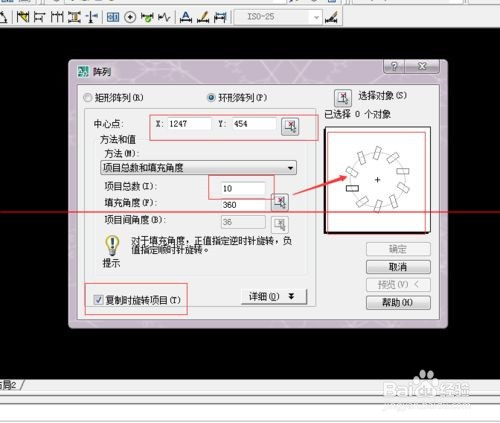Viewport: 500px width, 423px height.
Task: Click the X center point input field
Action: pos(189,124)
